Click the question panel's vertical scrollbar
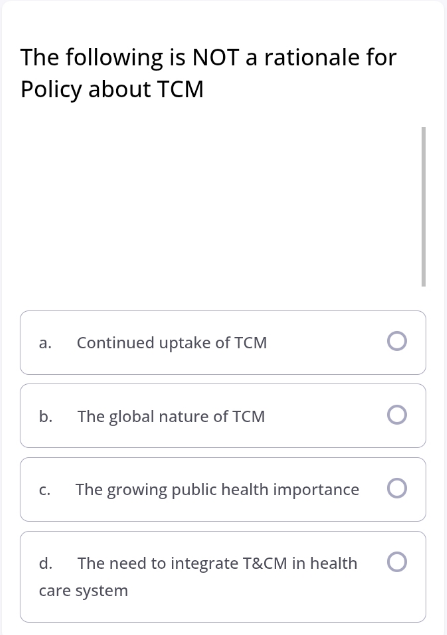This screenshot has height=635, width=447. tap(424, 207)
